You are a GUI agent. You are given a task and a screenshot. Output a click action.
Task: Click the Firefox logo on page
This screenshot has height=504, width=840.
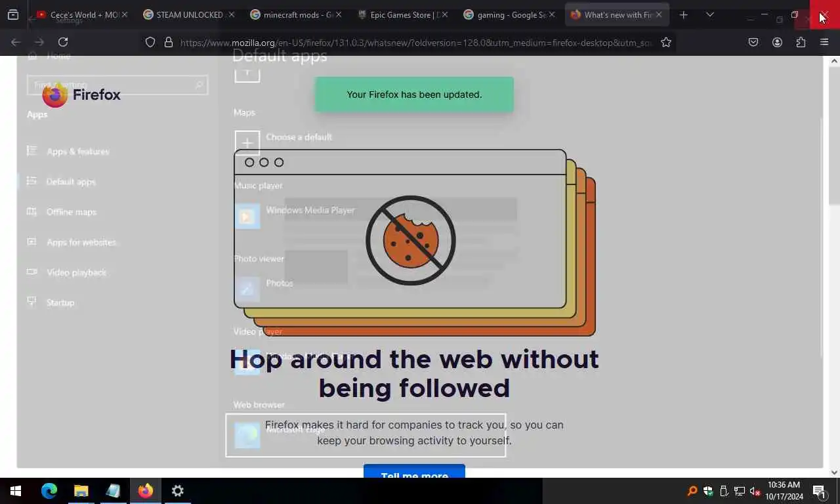tap(81, 95)
